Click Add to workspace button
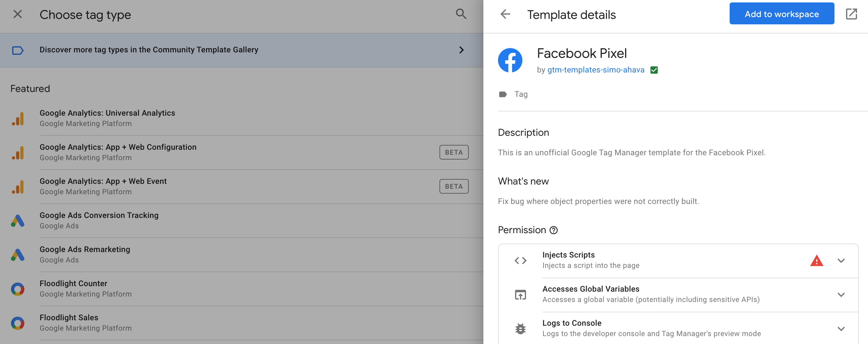 coord(781,14)
